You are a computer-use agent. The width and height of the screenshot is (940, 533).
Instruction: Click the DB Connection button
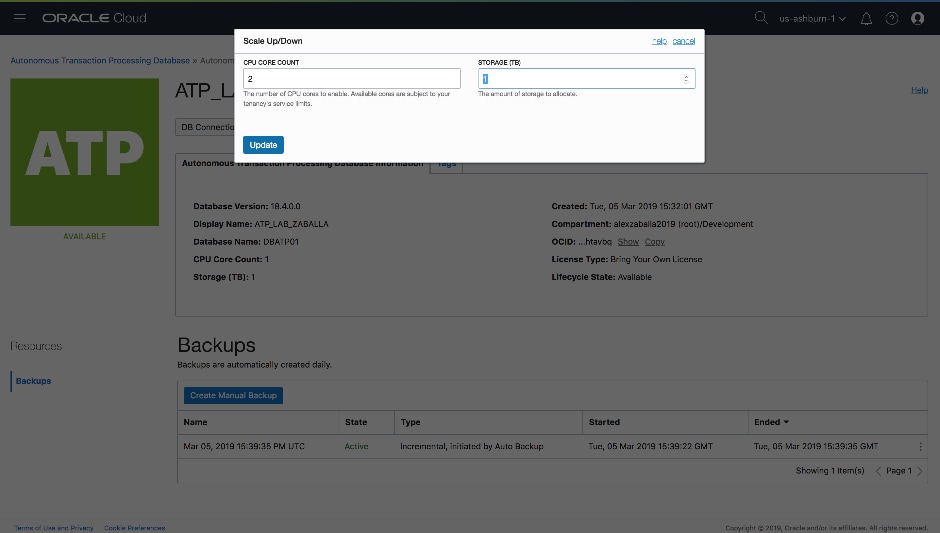205,127
